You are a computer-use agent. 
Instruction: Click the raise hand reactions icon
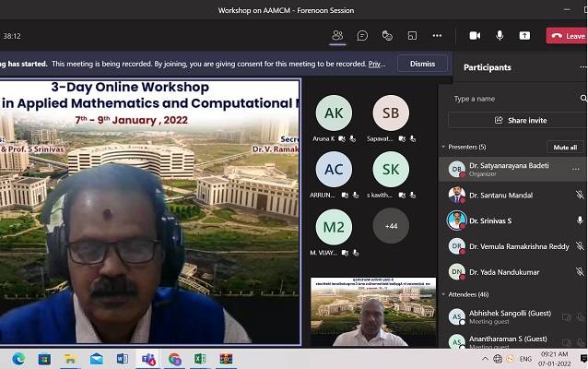coord(387,35)
